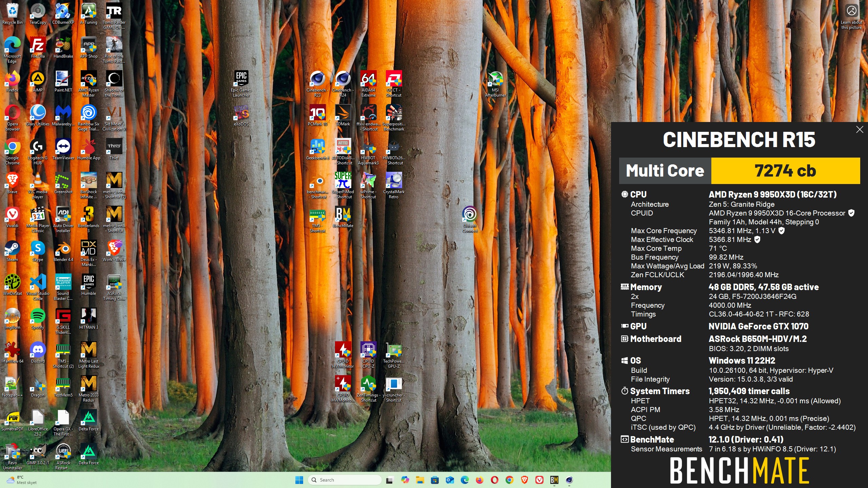
Task: Open AMD Ryzen Master icon
Action: [88, 84]
